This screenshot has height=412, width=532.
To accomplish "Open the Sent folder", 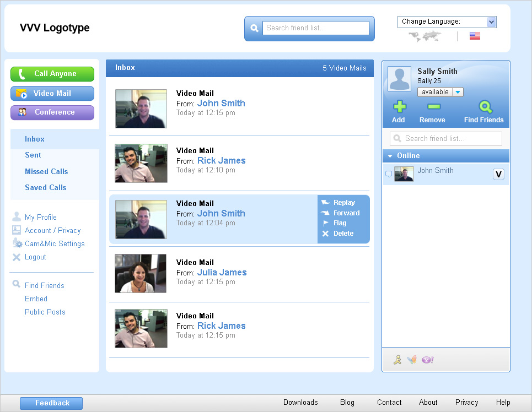I will coord(33,155).
